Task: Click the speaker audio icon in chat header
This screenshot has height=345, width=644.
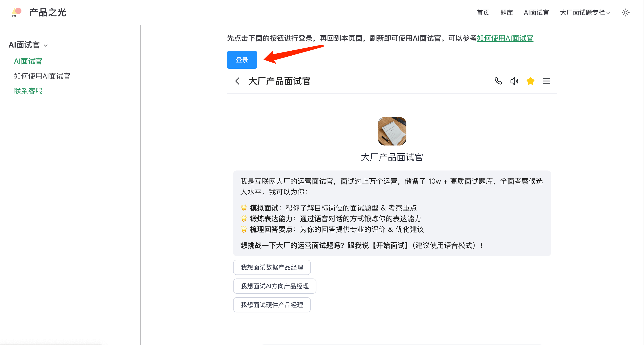Action: [514, 81]
